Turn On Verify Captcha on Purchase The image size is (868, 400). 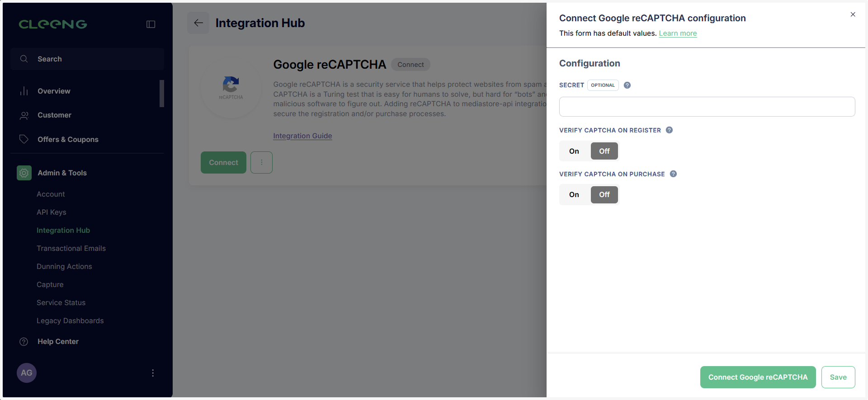[574, 194]
